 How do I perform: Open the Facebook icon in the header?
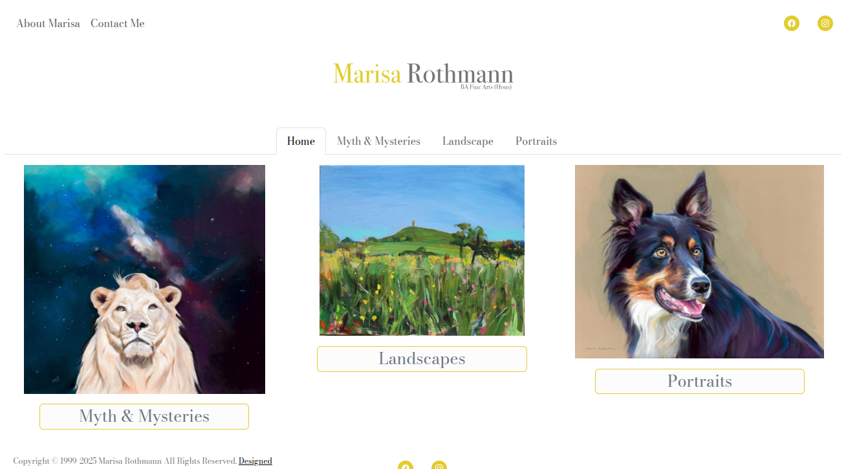[791, 23]
